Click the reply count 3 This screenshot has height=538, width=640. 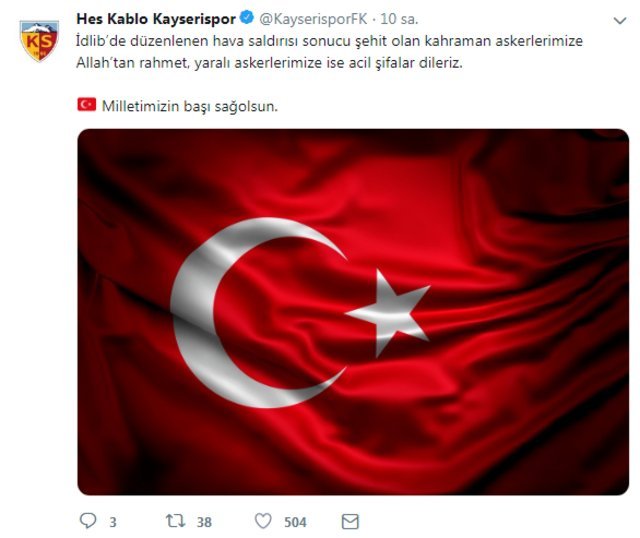[113, 522]
